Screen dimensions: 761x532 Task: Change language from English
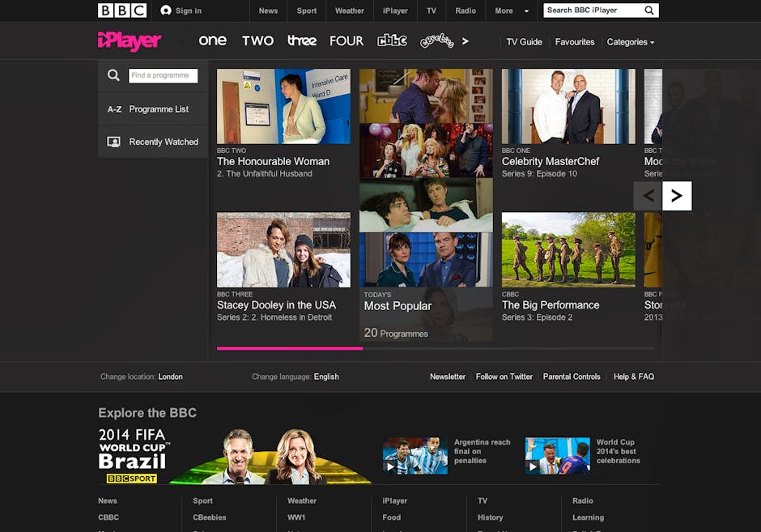click(326, 377)
